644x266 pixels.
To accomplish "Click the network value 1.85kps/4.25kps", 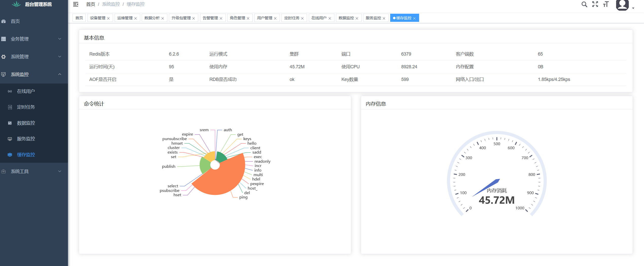I will [x=554, y=79].
